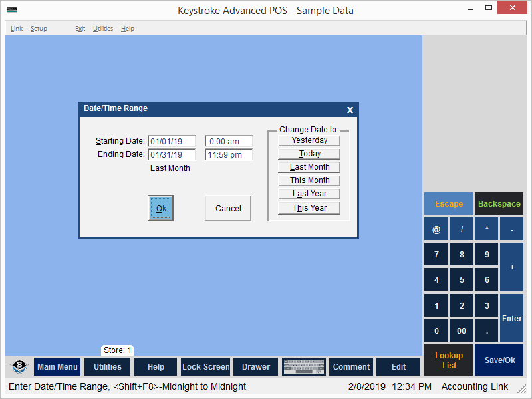This screenshot has width=532, height=399.
Task: Tap keypad double zero 00 key
Action: click(461, 331)
